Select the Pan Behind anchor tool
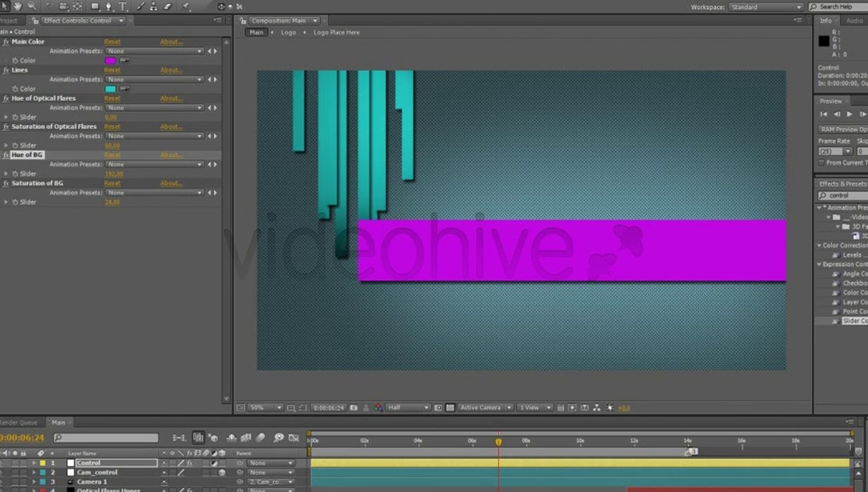 [x=77, y=6]
